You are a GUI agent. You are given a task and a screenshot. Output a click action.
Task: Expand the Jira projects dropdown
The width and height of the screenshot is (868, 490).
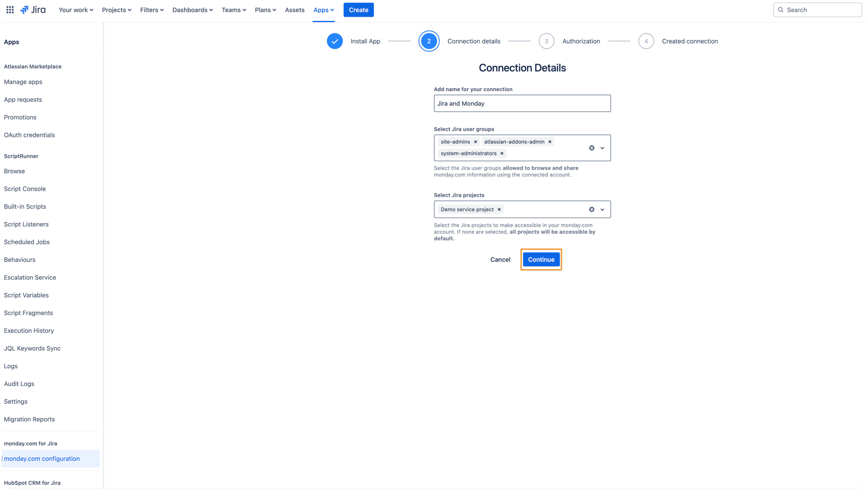(602, 210)
